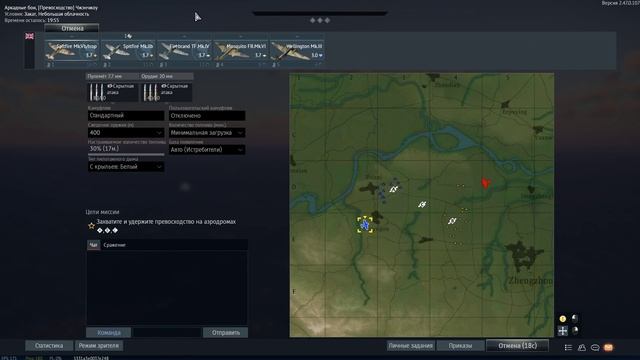Viewport: 640px width, 360px height.
Task: Toggle the Команда chat channel button
Action: tap(109, 333)
